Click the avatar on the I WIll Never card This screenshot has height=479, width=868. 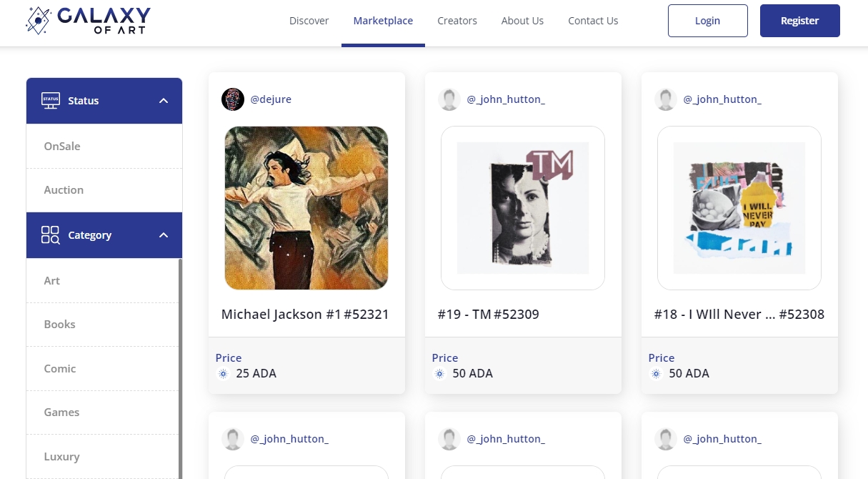tap(665, 99)
